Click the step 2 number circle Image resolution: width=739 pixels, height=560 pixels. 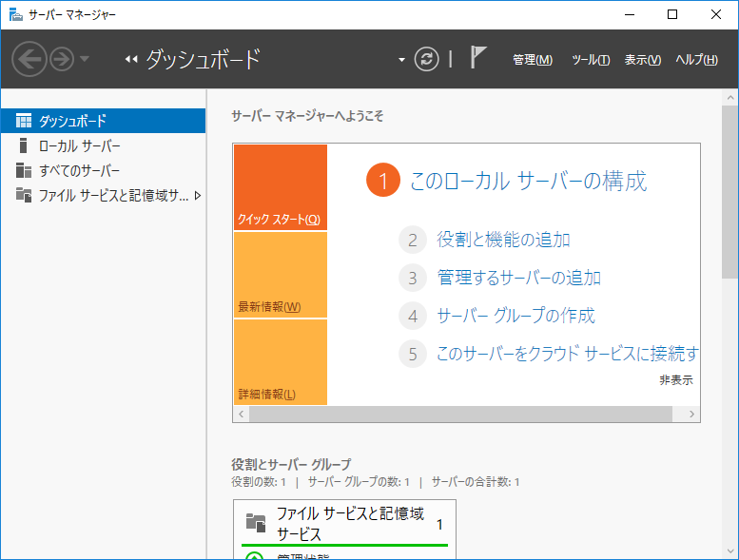[x=413, y=240]
